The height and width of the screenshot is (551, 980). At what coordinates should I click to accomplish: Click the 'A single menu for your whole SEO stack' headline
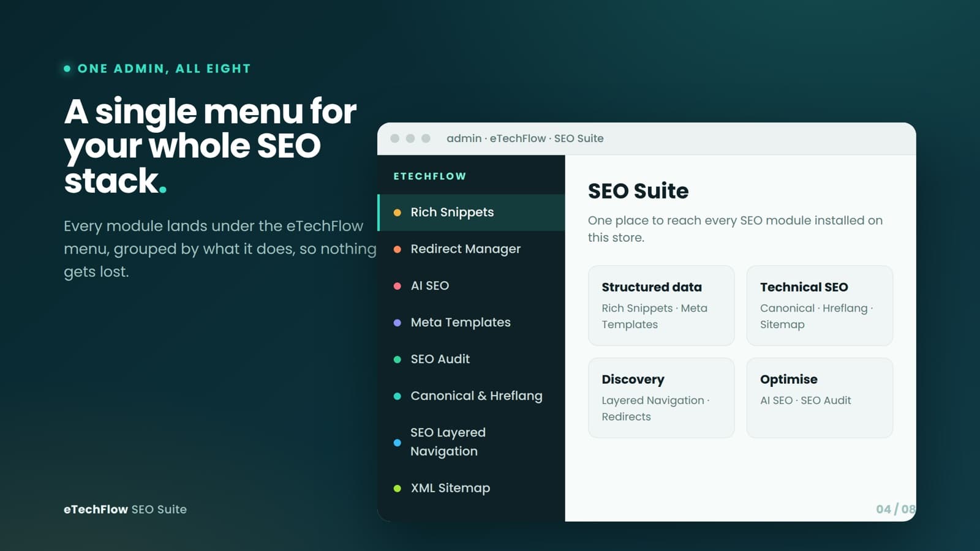click(210, 146)
